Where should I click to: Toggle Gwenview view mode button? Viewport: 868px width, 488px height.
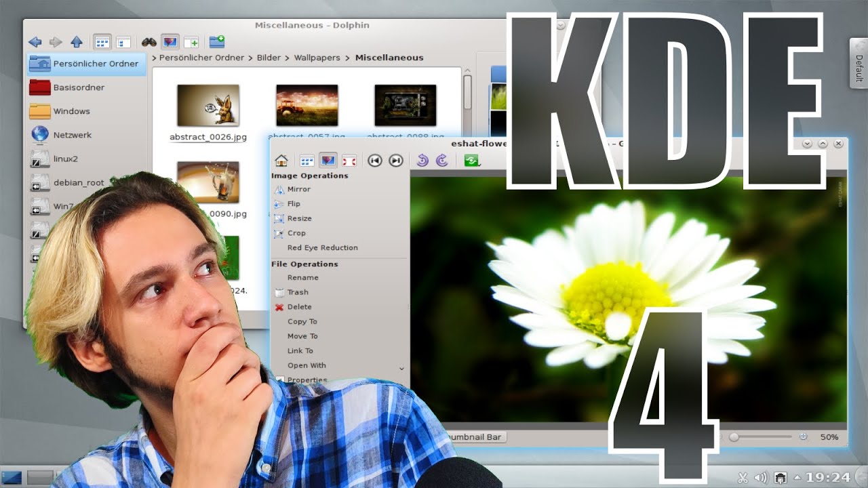(x=328, y=161)
